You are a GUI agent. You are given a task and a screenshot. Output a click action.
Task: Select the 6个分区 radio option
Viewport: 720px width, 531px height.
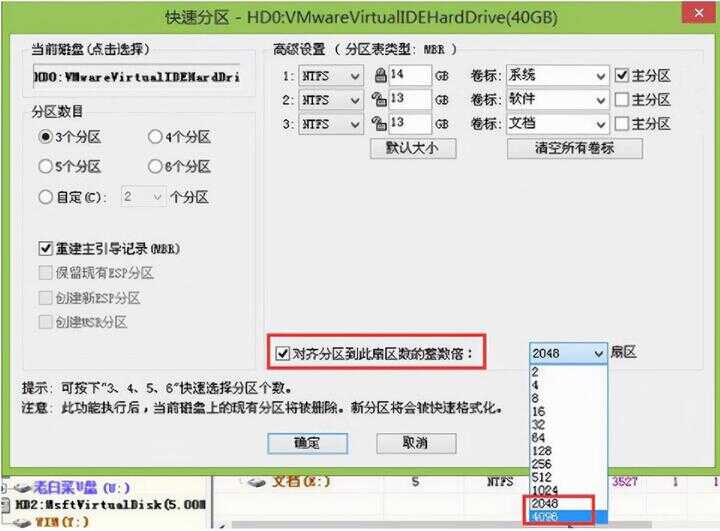[x=155, y=166]
